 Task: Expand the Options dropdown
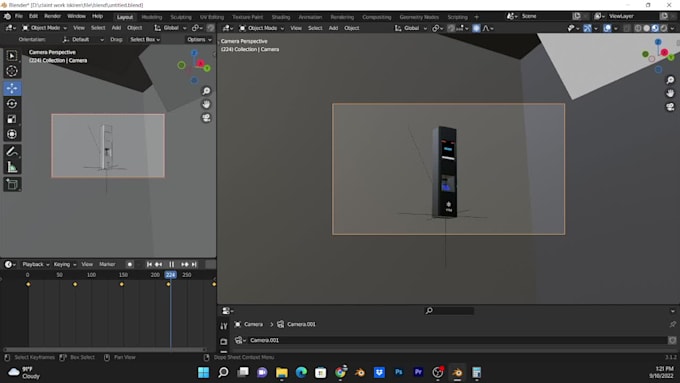pos(199,39)
